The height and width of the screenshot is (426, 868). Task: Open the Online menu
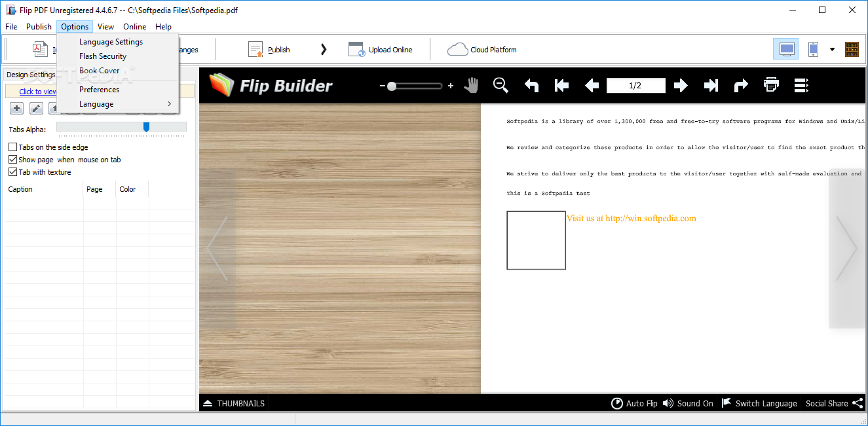[135, 27]
